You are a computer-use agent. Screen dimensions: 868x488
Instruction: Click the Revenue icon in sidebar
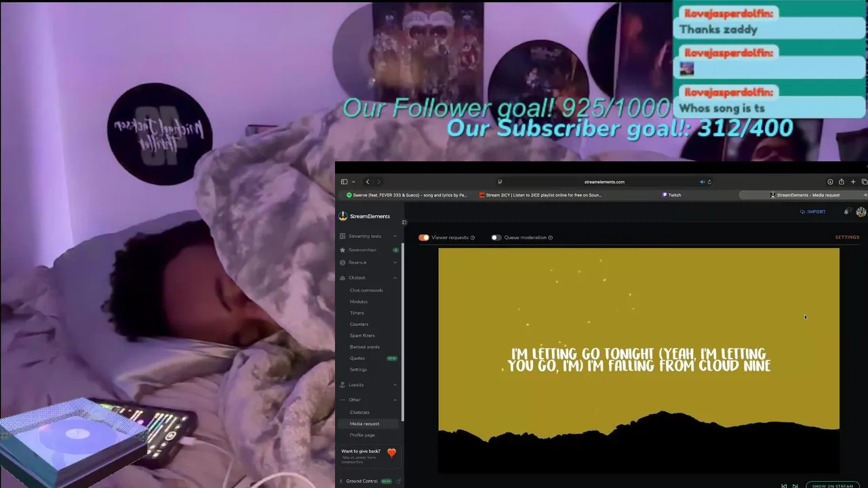(342, 262)
